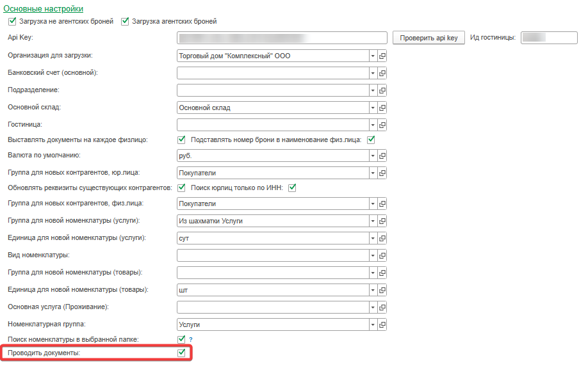Viewport: 588px width, 368px height.
Task: Click the empty Банковский счет (основной) field
Action: click(273, 73)
